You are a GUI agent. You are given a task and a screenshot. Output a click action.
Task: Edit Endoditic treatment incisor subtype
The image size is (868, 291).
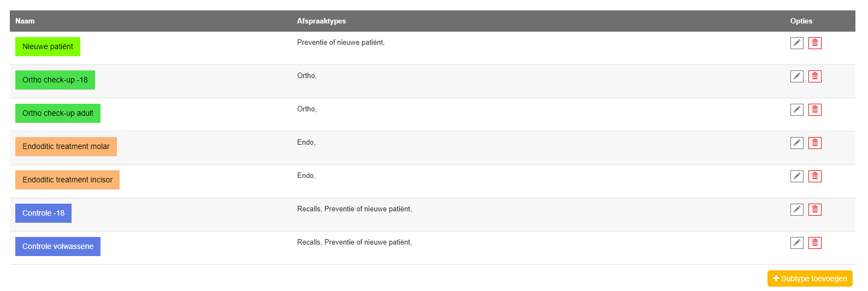796,176
